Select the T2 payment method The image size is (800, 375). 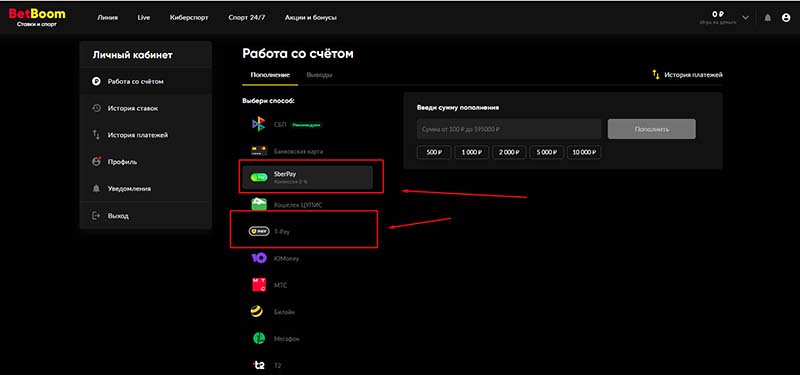pos(307,365)
